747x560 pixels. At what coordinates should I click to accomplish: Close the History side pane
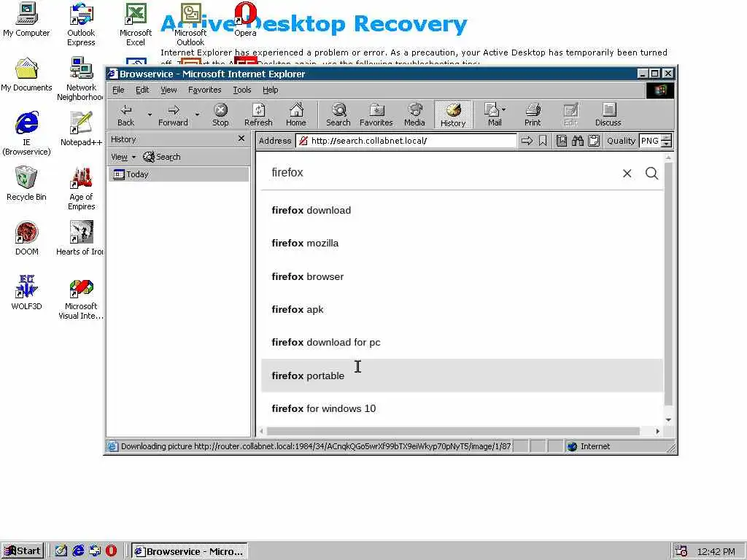(x=241, y=139)
